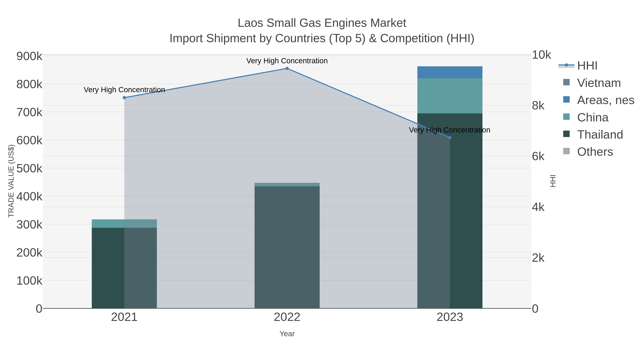
Task: Click the TRADE VALUE (US$) axis title
Action: [x=11, y=181]
